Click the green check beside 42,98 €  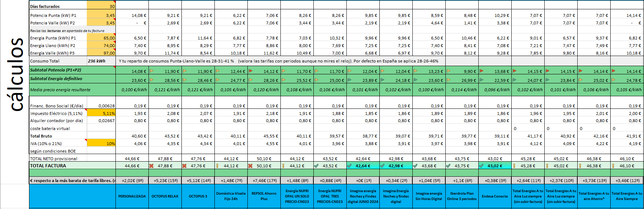382,166
